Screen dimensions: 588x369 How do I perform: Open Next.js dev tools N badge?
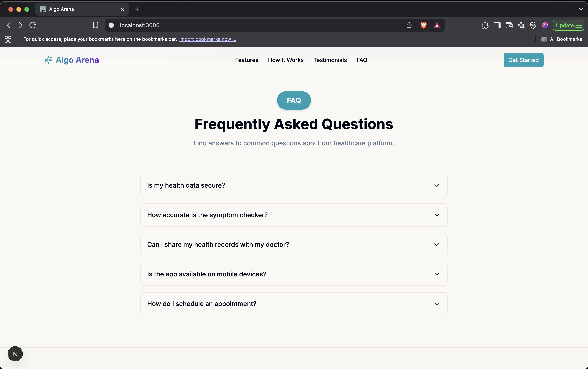pyautogui.click(x=15, y=354)
